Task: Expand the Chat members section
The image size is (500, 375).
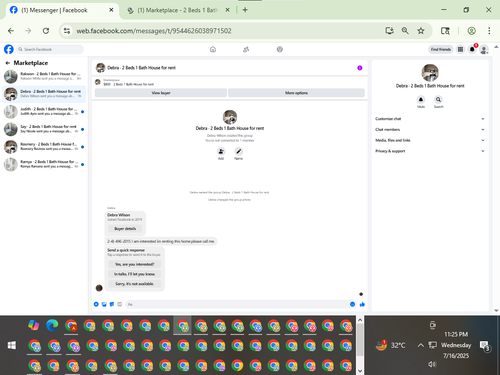Action: pyautogui.click(x=430, y=129)
